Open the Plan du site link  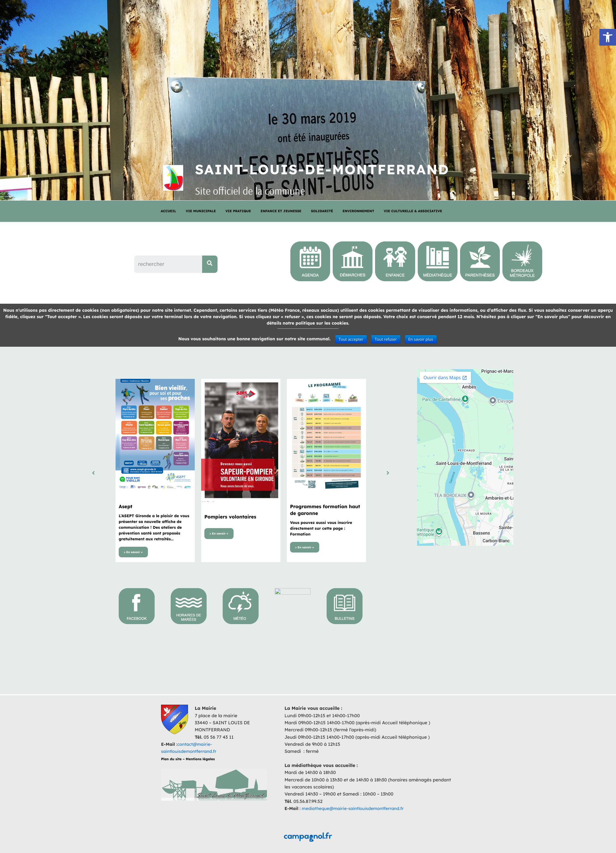pyautogui.click(x=171, y=759)
